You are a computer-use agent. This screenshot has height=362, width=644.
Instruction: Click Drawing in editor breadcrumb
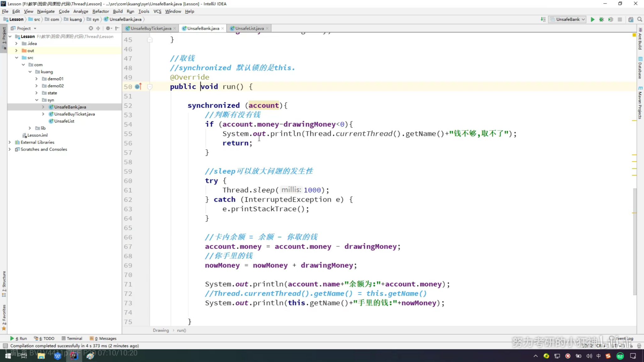click(161, 330)
